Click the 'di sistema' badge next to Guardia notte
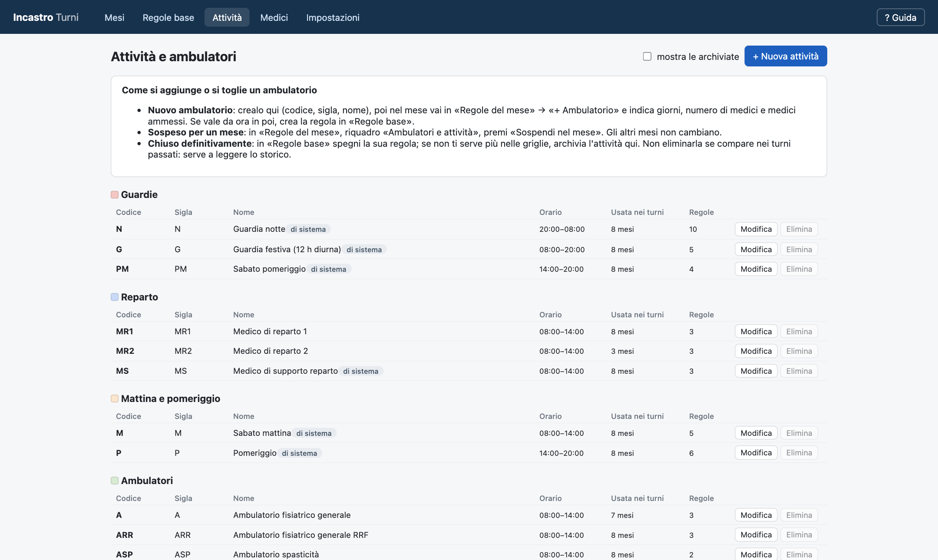This screenshot has height=560, width=938. click(x=308, y=229)
